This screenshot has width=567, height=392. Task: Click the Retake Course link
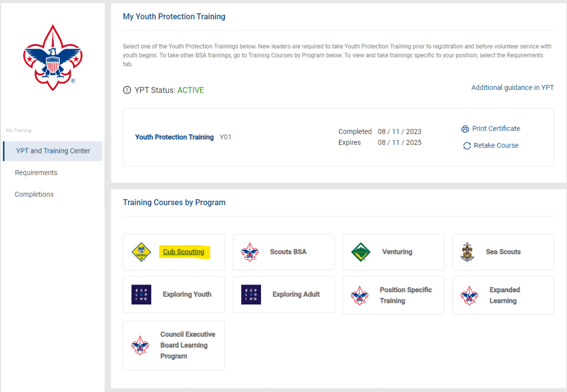click(496, 146)
